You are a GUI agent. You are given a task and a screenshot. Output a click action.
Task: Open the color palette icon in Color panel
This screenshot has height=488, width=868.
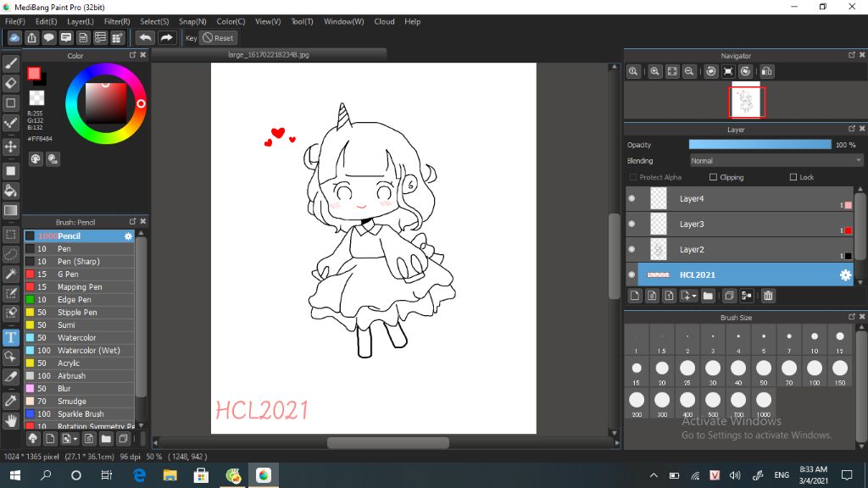click(x=36, y=159)
